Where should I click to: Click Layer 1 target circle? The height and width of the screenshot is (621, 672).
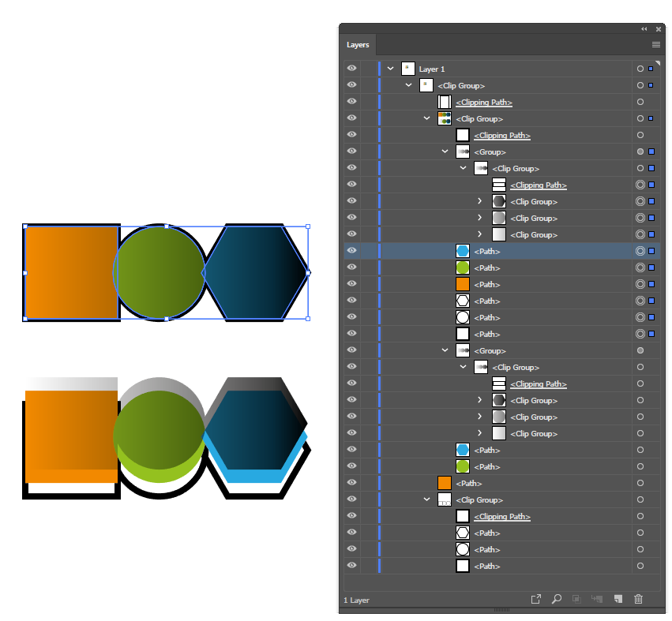[x=640, y=69]
